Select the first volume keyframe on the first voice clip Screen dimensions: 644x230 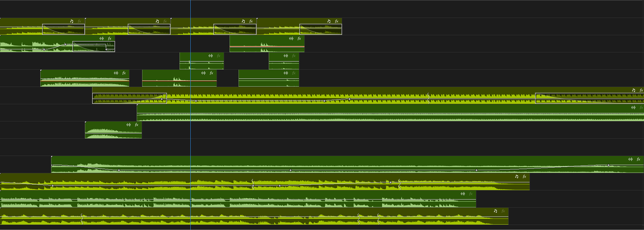click(x=44, y=49)
